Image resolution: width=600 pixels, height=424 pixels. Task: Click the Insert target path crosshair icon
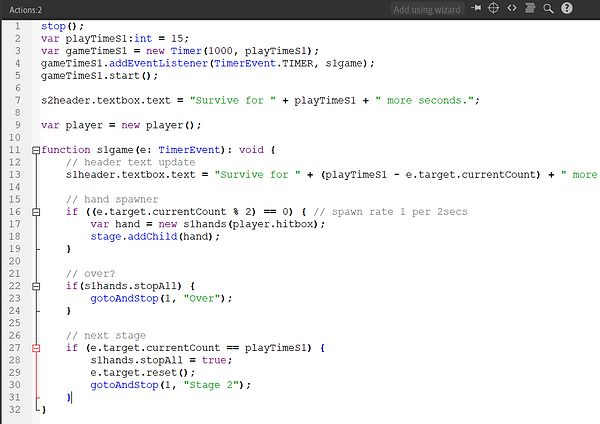494,8
